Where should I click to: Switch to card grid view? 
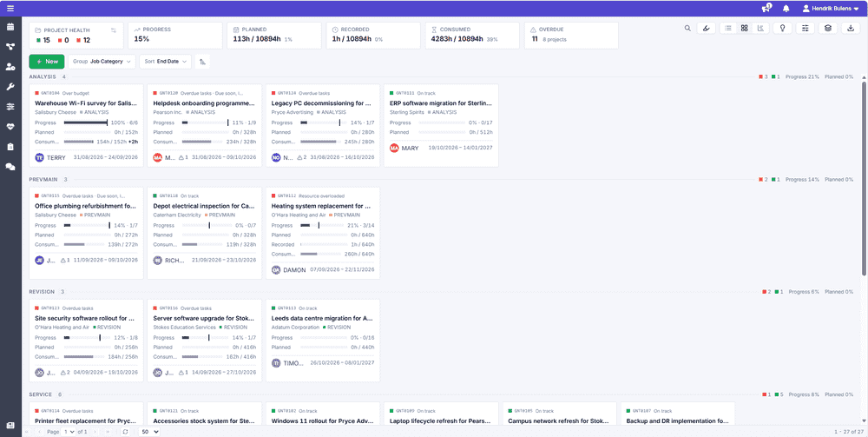pos(745,29)
